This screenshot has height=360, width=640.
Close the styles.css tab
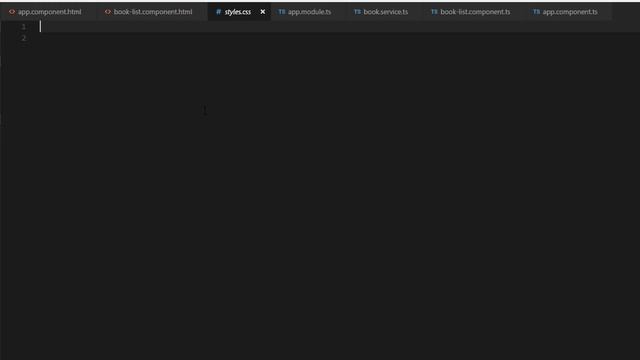(262, 12)
